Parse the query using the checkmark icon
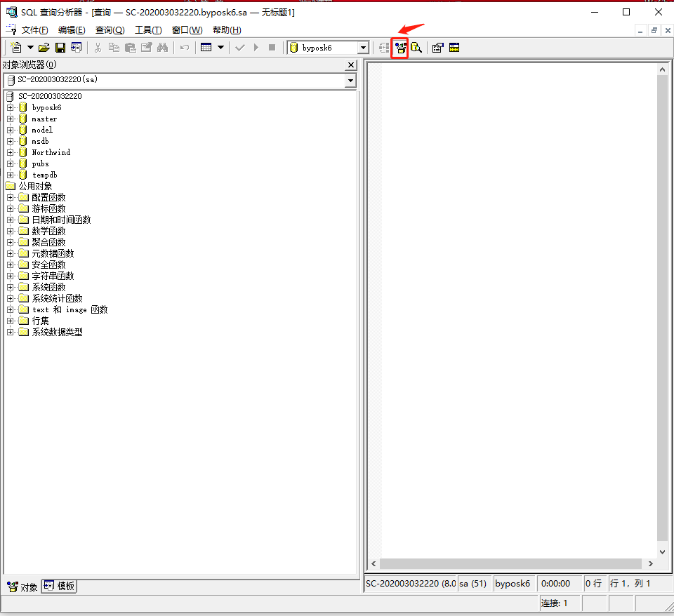 (241, 47)
